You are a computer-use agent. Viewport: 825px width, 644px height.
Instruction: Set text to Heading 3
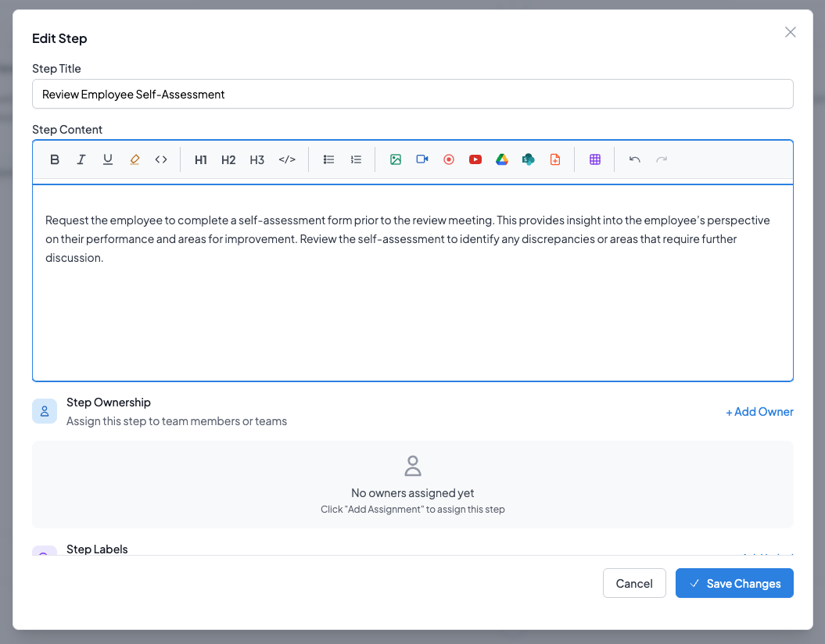[256, 159]
